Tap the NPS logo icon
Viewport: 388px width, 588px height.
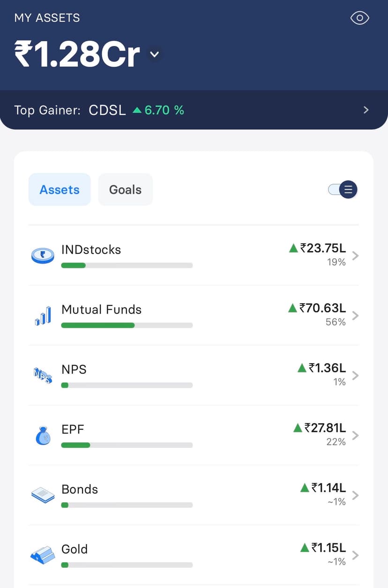(43, 375)
